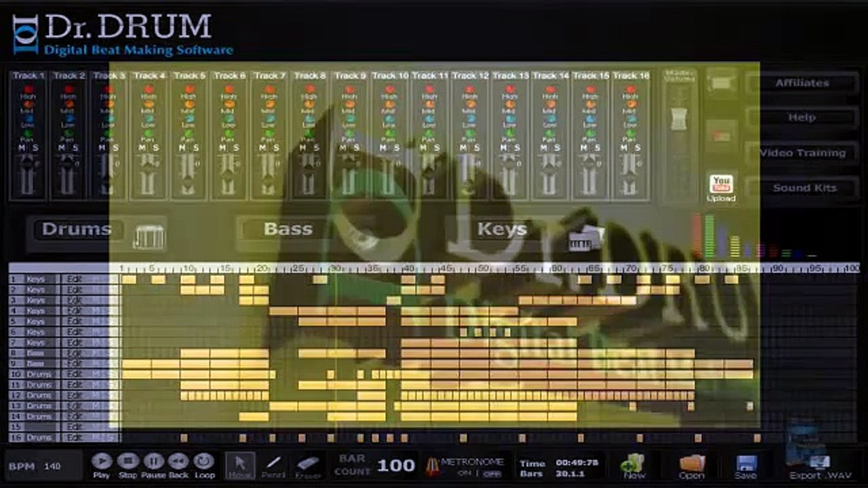
Task: Turn the metronome ON
Action: 465,473
